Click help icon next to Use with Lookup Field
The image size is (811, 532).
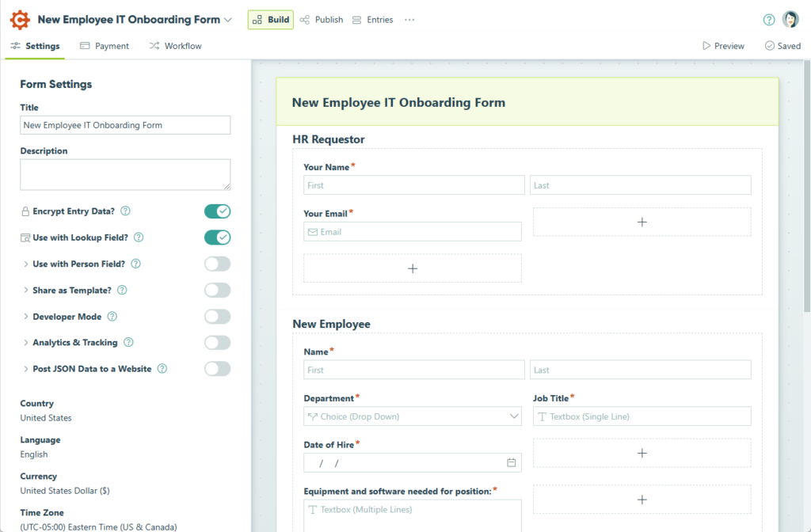pyautogui.click(x=139, y=237)
